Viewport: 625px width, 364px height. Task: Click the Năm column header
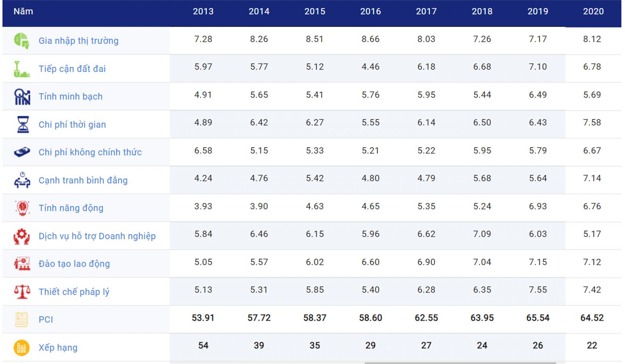click(23, 11)
